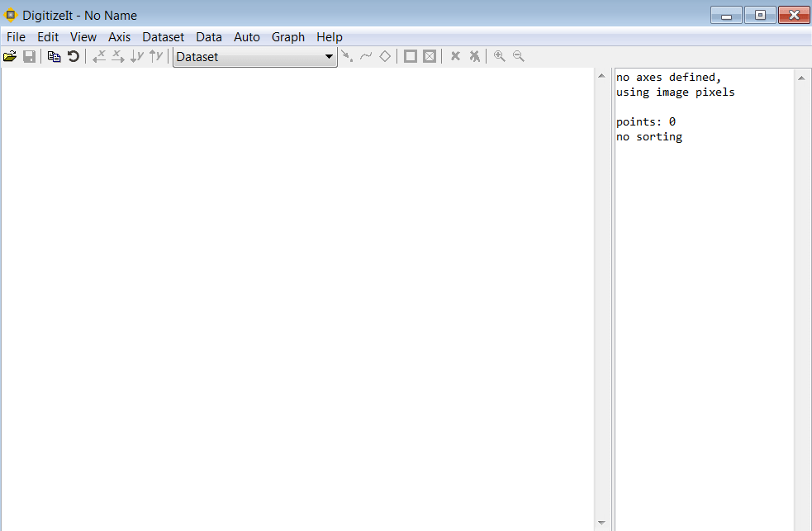Screen dimensions: 812x531
Task: Click the Open file folder icon
Action: (10, 56)
